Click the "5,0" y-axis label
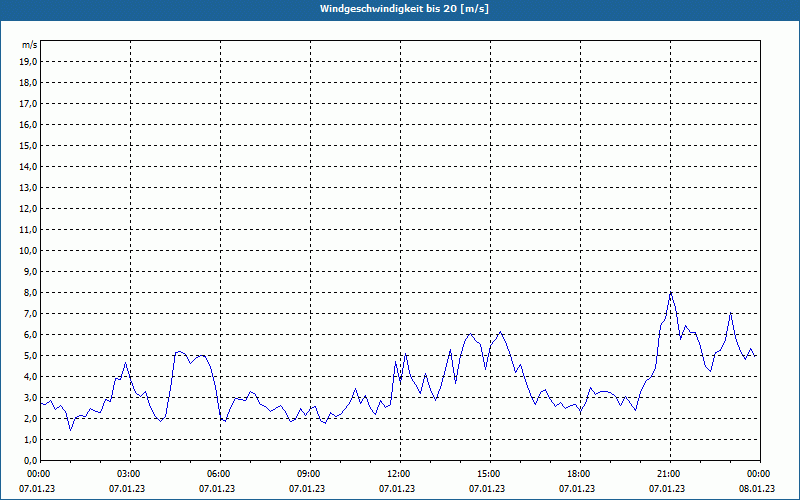Viewport: 800px width, 500px height. 31,356
